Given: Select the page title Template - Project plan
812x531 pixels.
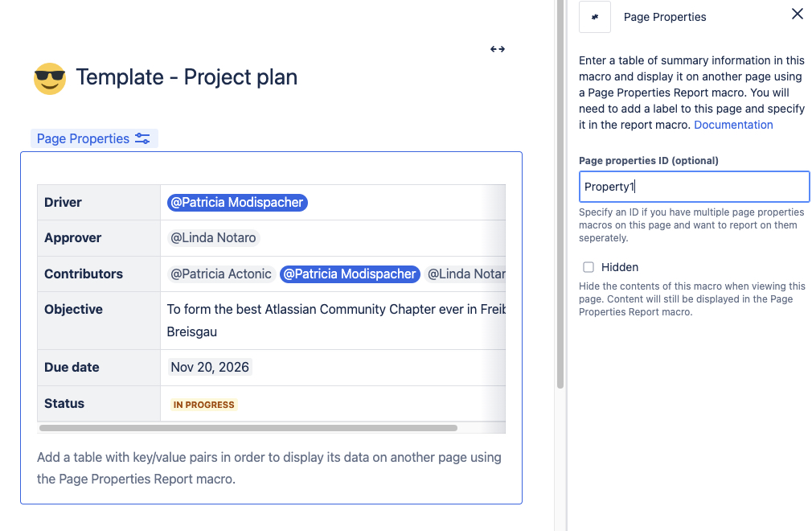Looking at the screenshot, I should (186, 77).
